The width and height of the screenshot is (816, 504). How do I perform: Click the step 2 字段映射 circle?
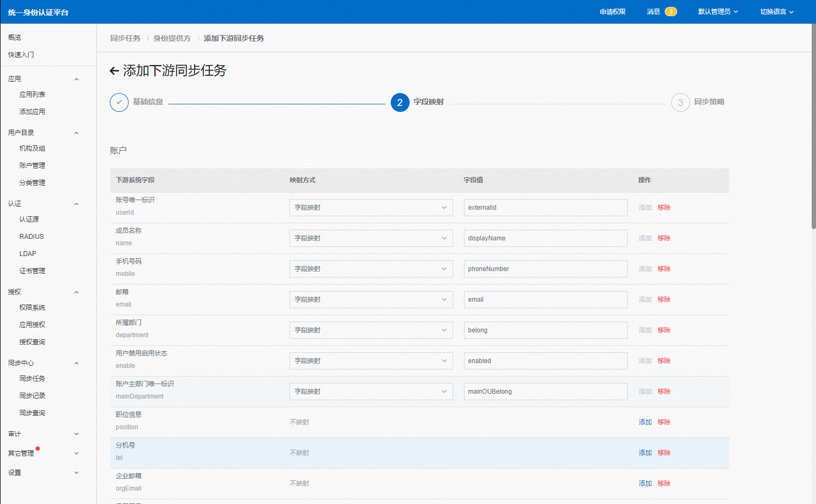pos(400,102)
